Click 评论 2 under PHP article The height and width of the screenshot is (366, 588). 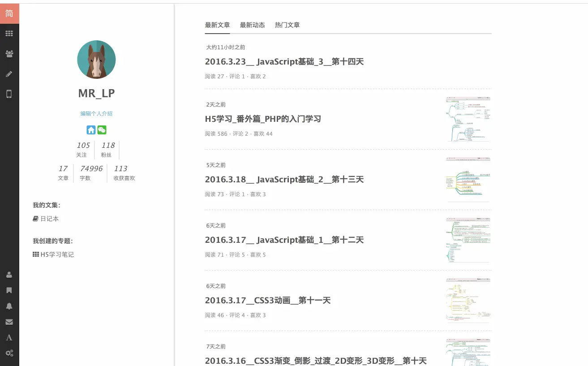(x=240, y=134)
